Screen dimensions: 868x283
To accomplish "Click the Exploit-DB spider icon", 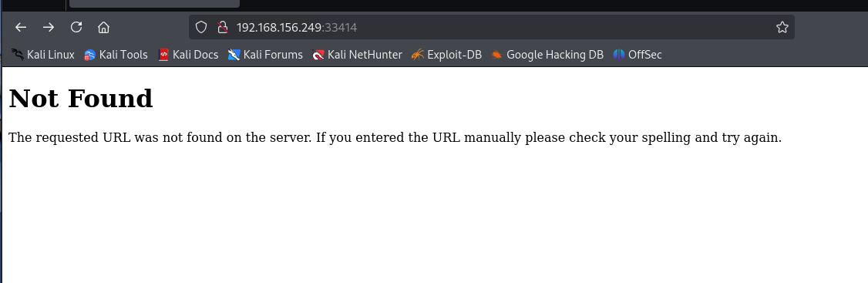I will [418, 55].
